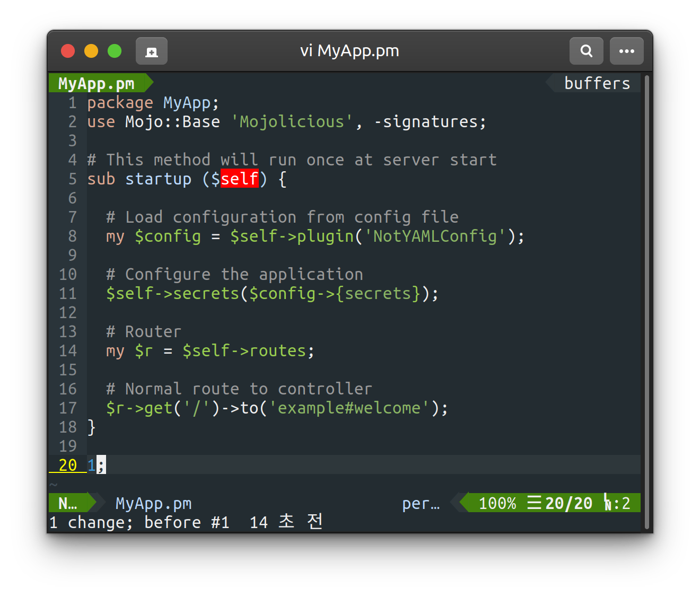Click the buffers label in tabline
The height and width of the screenshot is (597, 700).
point(597,83)
